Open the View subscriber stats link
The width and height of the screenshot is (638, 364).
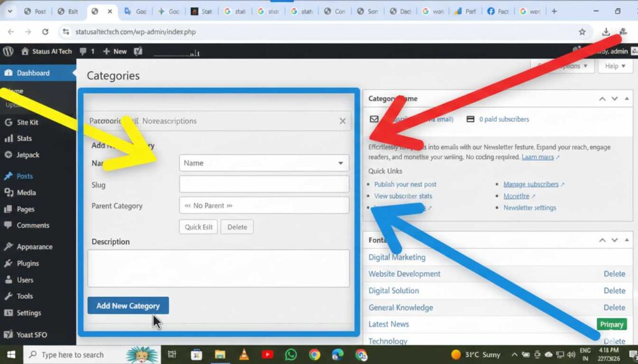coord(403,196)
